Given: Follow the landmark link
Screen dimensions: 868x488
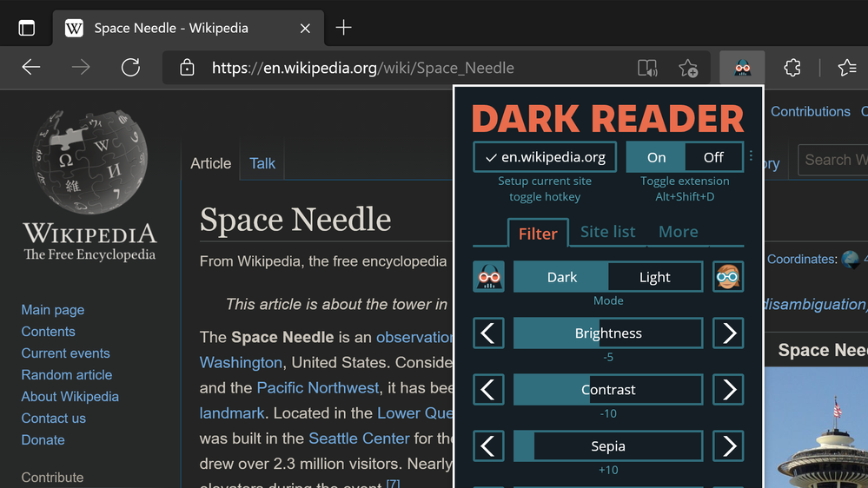Looking at the screenshot, I should pos(231,413).
